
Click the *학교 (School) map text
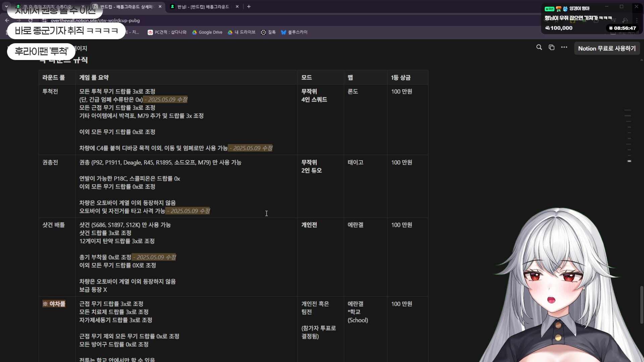[358, 316]
